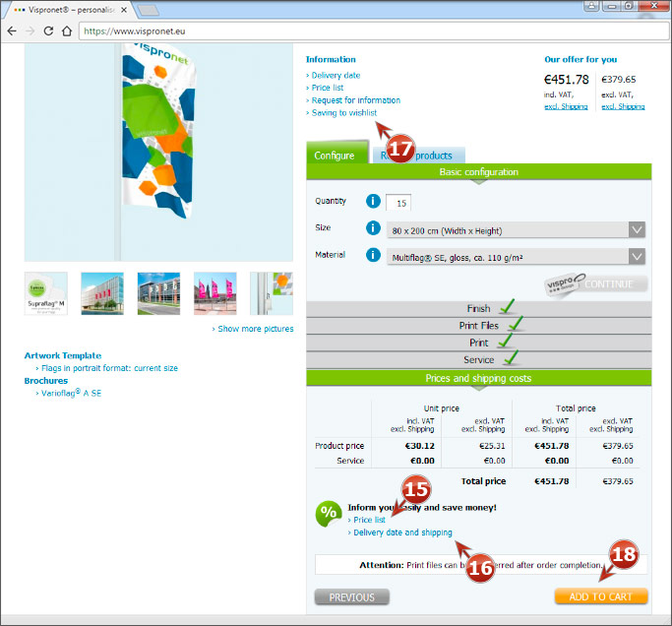Click the Quantity input field

point(398,203)
